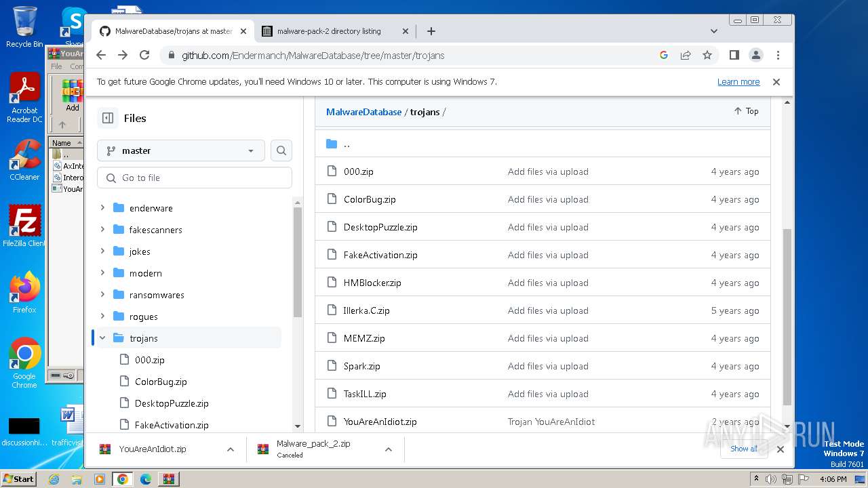Toggle the Chrome side panel icon
868x488 pixels.
(734, 55)
